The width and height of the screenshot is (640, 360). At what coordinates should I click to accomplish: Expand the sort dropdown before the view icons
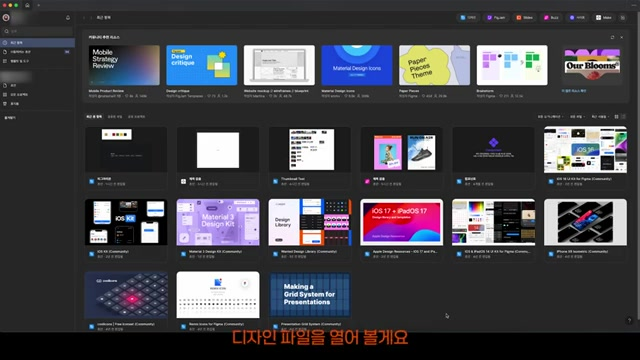[600, 117]
